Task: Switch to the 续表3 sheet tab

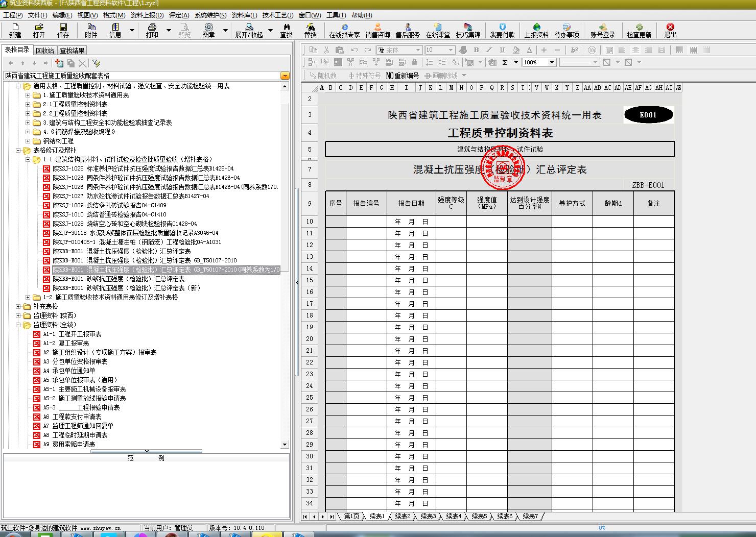Action: point(429,516)
